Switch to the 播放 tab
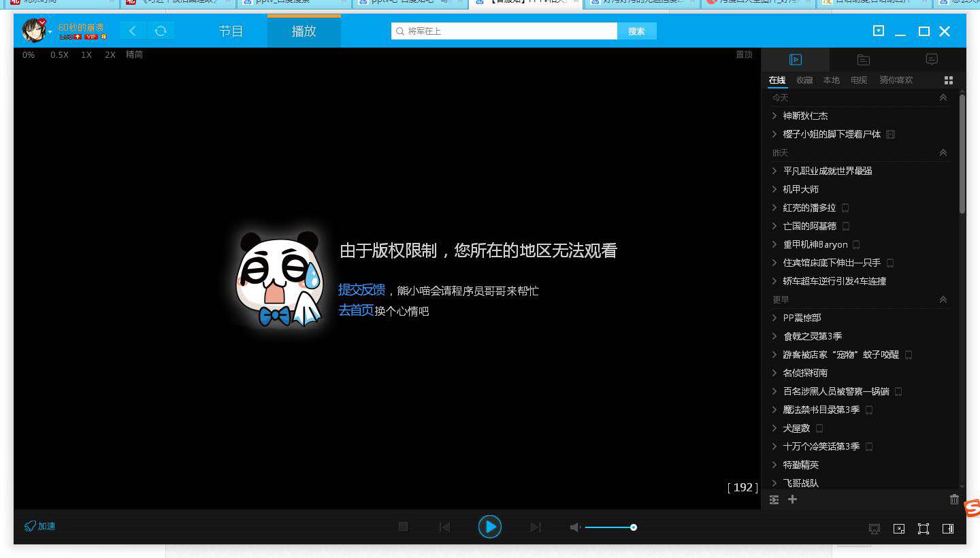This screenshot has height=558, width=980. point(304,31)
